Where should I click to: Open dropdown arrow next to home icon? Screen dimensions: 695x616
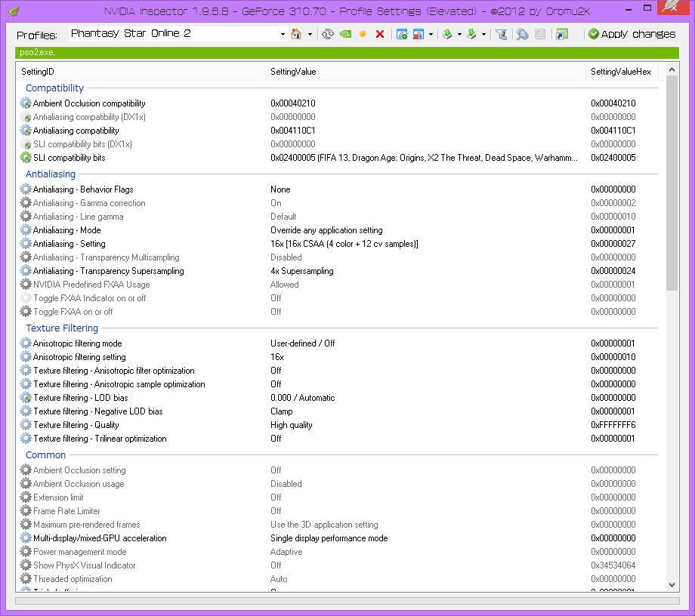tap(310, 34)
